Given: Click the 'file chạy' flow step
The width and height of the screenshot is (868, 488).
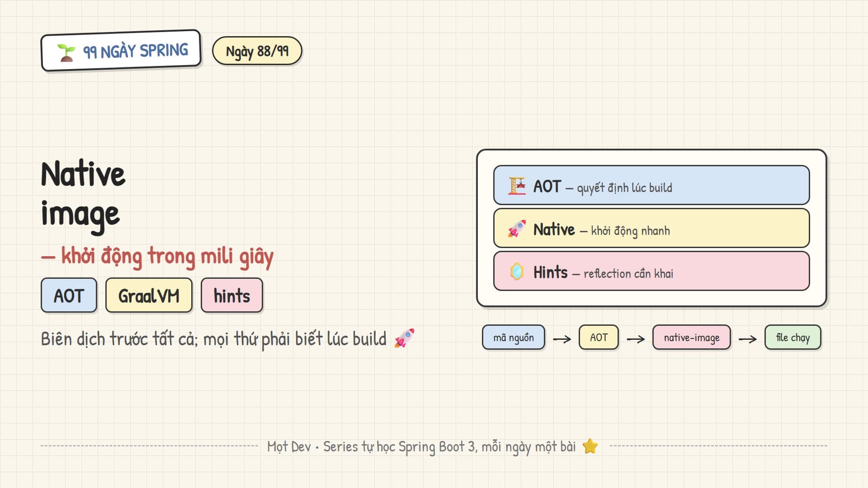Looking at the screenshot, I should 793,338.
